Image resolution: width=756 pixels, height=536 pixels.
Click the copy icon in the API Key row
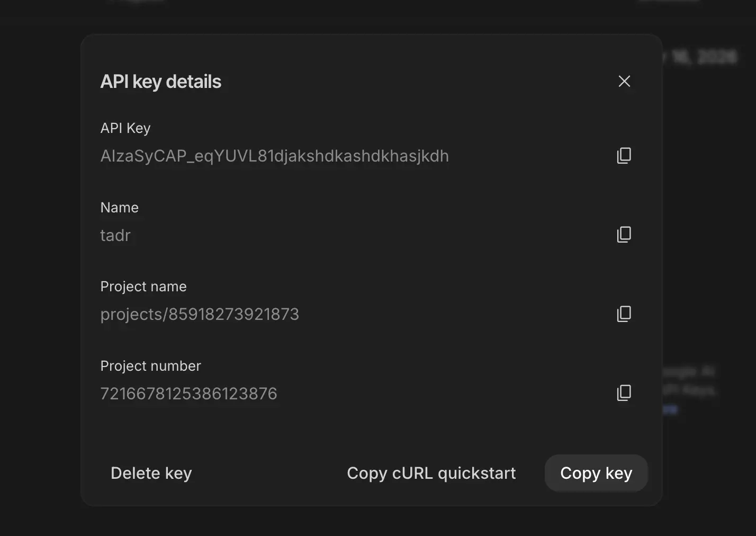pos(624,155)
